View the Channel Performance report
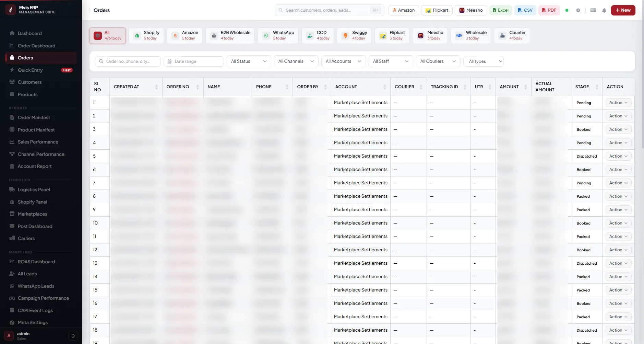The image size is (644, 344). 41,154
